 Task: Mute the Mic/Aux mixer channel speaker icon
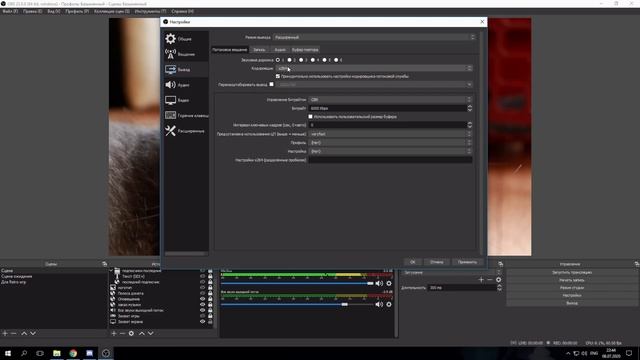pyautogui.click(x=379, y=283)
